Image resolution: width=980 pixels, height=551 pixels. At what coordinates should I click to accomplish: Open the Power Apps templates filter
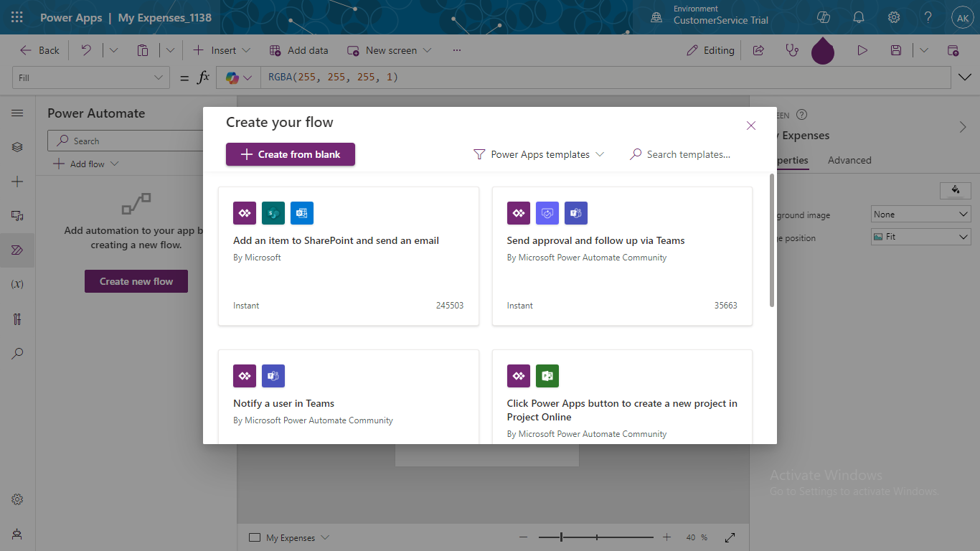[539, 154]
